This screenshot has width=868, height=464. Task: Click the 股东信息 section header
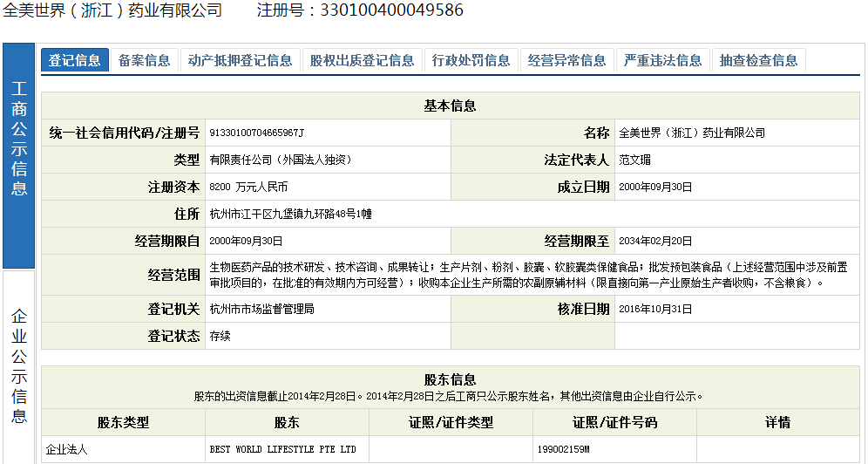pyautogui.click(x=450, y=380)
